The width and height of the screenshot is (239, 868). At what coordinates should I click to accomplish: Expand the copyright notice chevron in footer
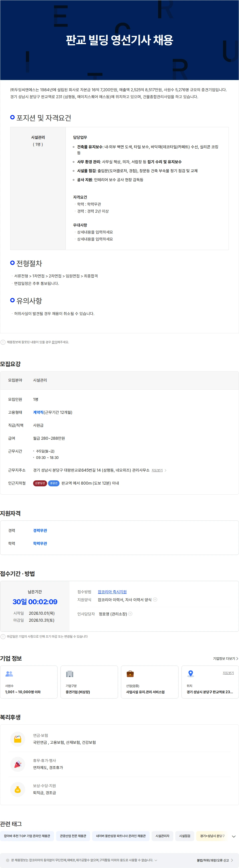(156, 860)
